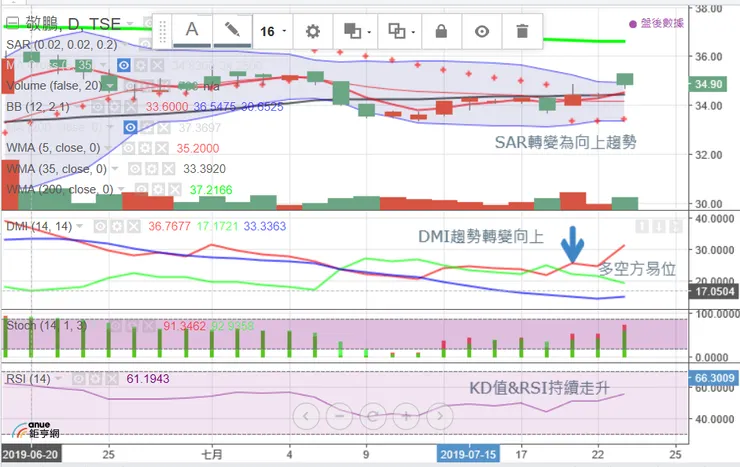Click the 34.90 price label on axis

(x=708, y=84)
